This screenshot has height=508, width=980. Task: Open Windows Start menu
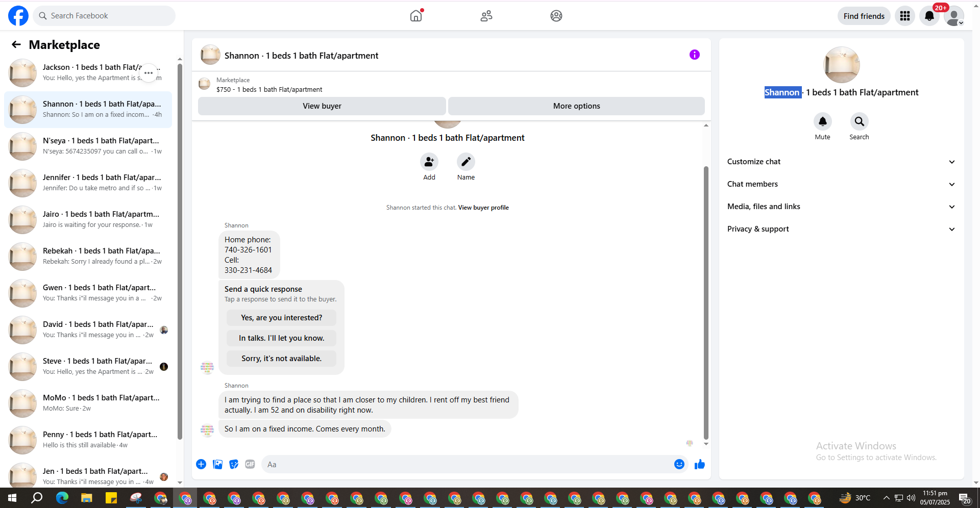(12, 498)
